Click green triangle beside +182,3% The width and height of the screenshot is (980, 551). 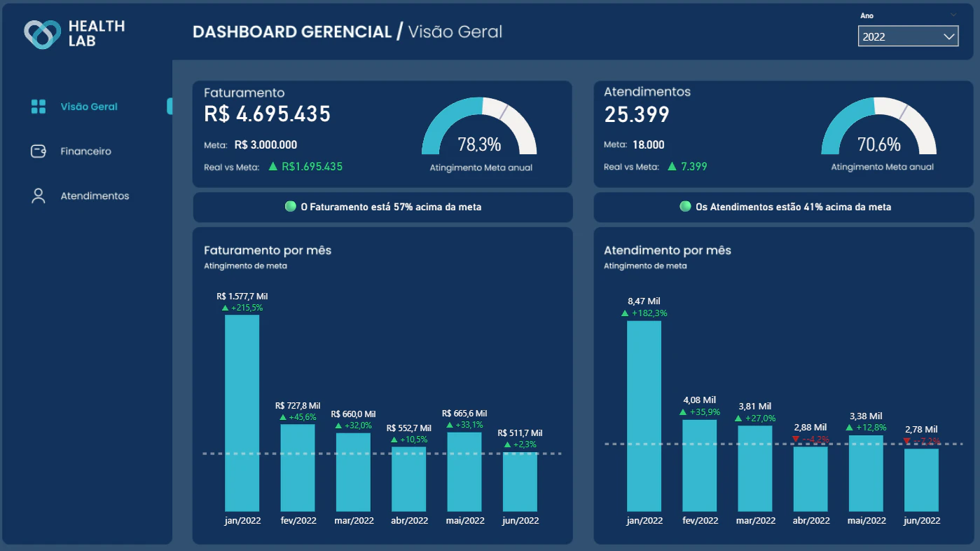point(625,313)
